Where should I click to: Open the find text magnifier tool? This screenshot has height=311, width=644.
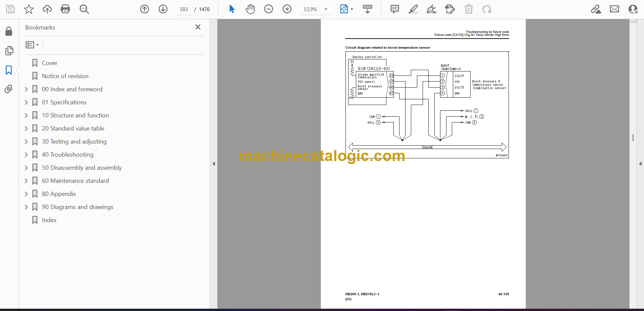(84, 9)
